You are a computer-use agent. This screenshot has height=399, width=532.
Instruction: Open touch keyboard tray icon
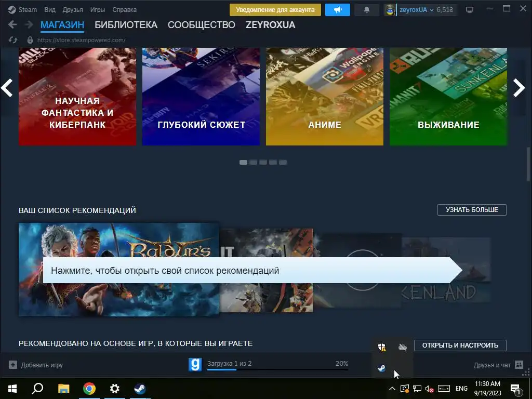coord(444,389)
